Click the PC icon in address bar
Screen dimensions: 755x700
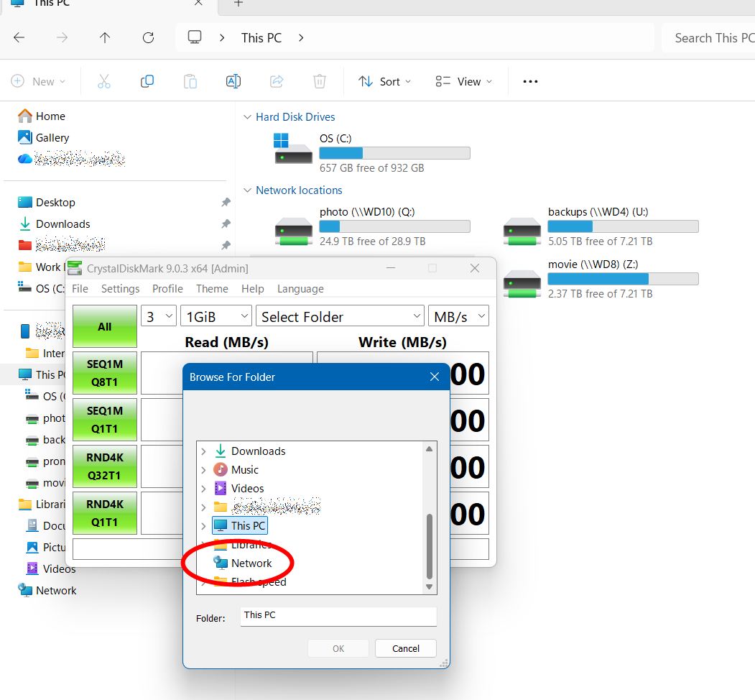[195, 37]
